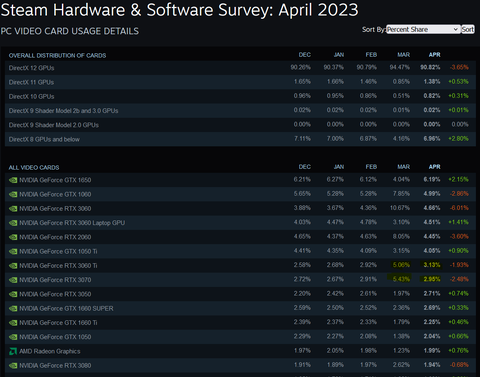Click DirectX 9 Shader Model 2b and 3.0 GPUs
The height and width of the screenshot is (377, 480).
(63, 111)
